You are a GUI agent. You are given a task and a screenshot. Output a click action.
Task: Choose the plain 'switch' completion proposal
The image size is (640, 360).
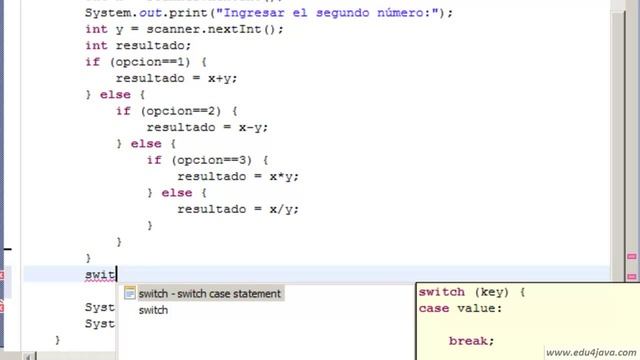tap(153, 310)
